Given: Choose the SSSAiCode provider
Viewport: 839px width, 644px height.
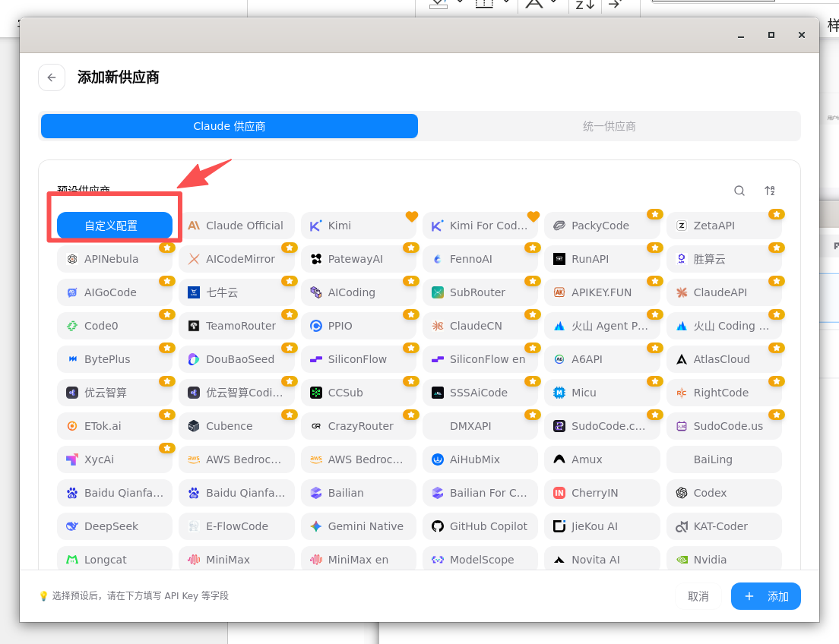Looking at the screenshot, I should point(480,393).
